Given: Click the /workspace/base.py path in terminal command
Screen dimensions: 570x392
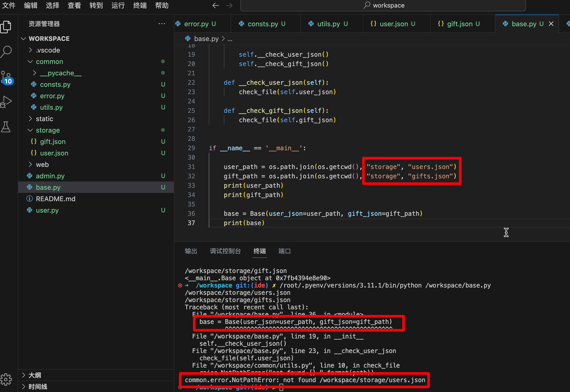Looking at the screenshot, I should click(458, 285).
